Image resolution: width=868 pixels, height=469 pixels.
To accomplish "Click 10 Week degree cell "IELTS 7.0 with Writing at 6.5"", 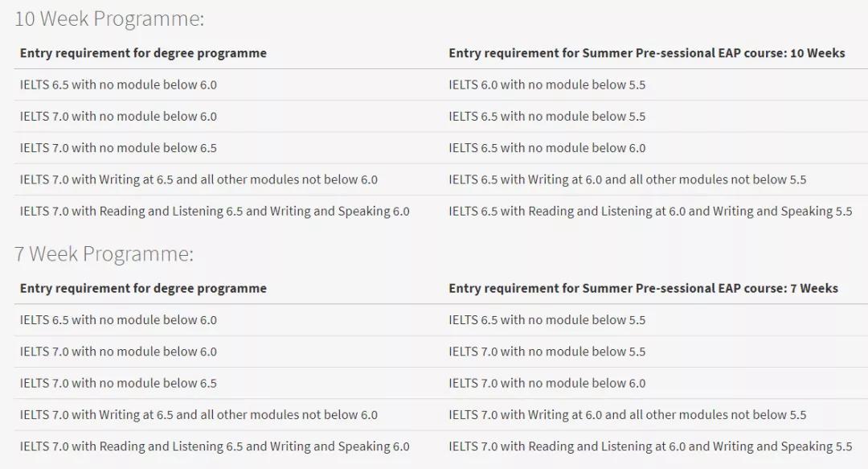I will pyautogui.click(x=199, y=179).
